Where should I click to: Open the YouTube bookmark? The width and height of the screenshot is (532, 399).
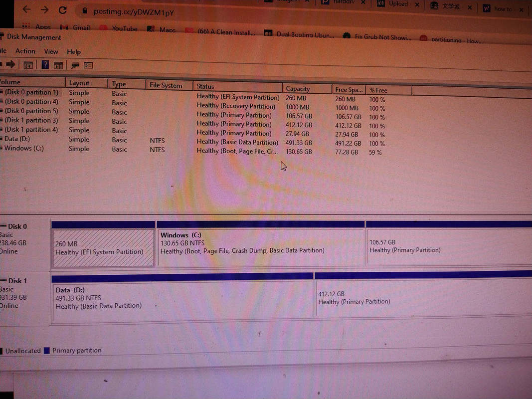coord(118,28)
